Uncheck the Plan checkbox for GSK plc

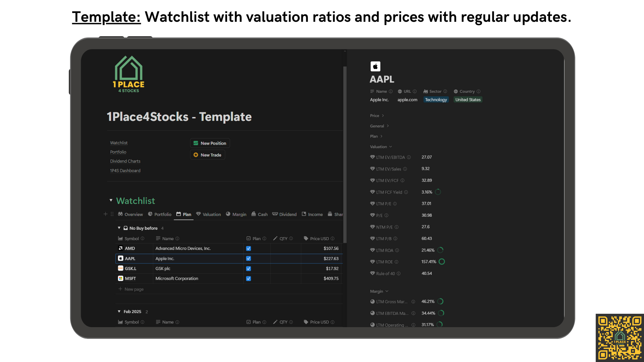(x=249, y=268)
